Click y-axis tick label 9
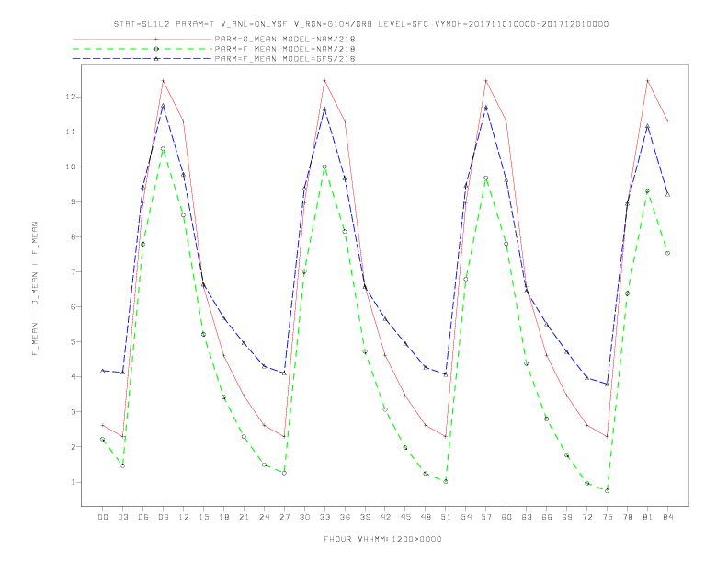Image resolution: width=728 pixels, height=563 pixels. coord(73,201)
